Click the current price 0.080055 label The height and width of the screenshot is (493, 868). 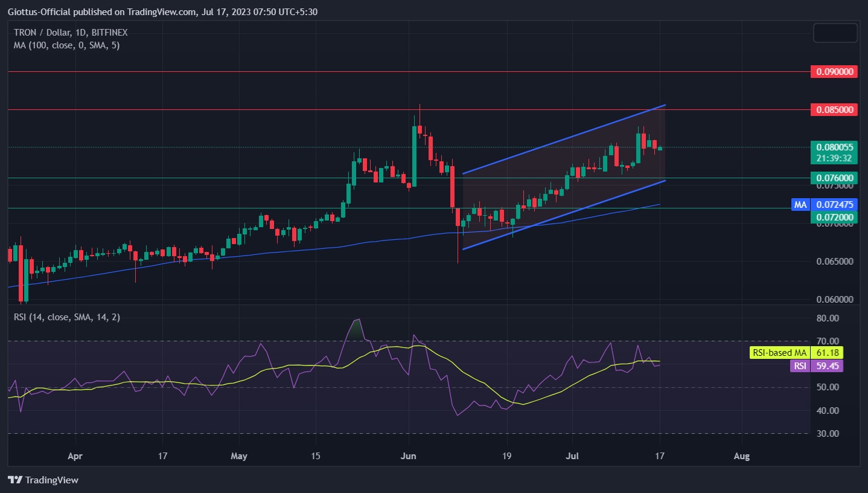tap(834, 147)
